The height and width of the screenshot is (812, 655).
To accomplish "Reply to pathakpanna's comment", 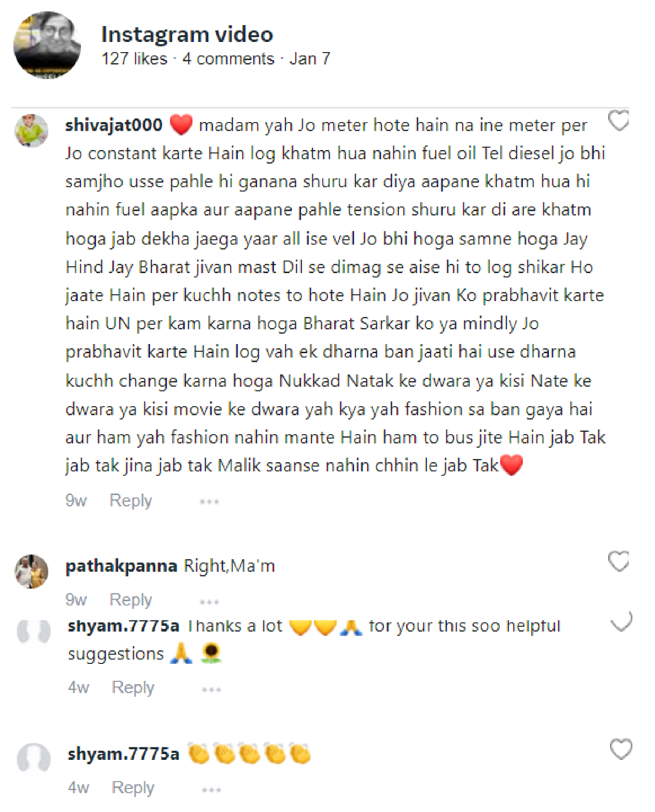I will [x=131, y=600].
